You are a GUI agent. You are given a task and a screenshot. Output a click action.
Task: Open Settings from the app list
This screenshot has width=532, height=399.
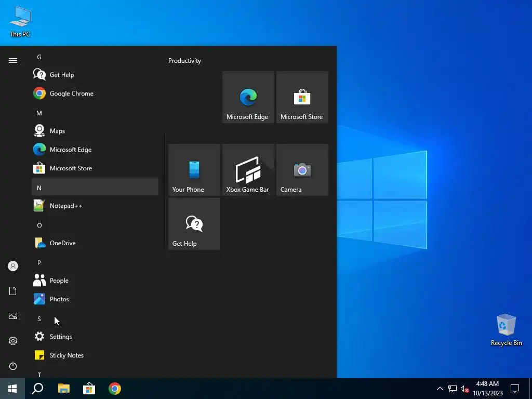click(95, 336)
